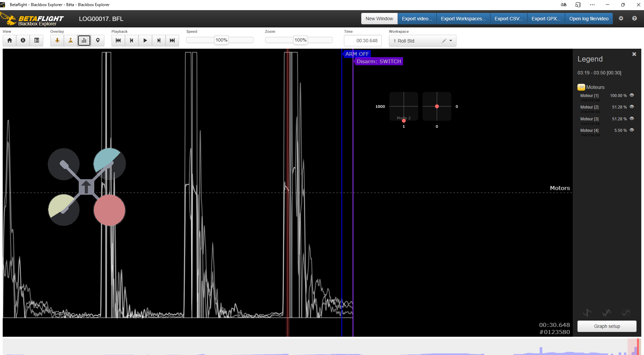Open the Workspace '1 Roll Std' dropdown
Image resolution: width=644 pixels, height=355 pixels.
tap(450, 41)
